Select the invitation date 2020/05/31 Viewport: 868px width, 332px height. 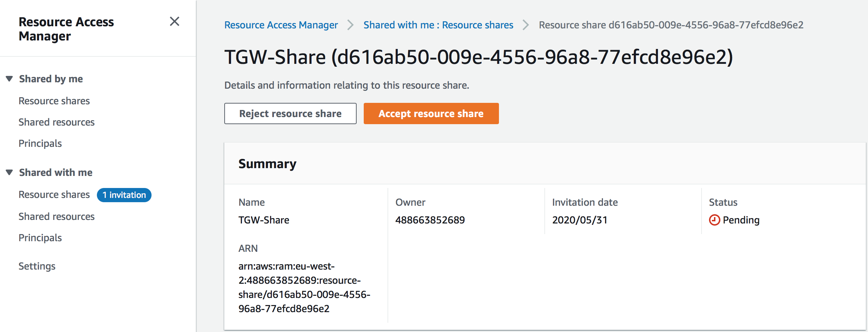(580, 220)
